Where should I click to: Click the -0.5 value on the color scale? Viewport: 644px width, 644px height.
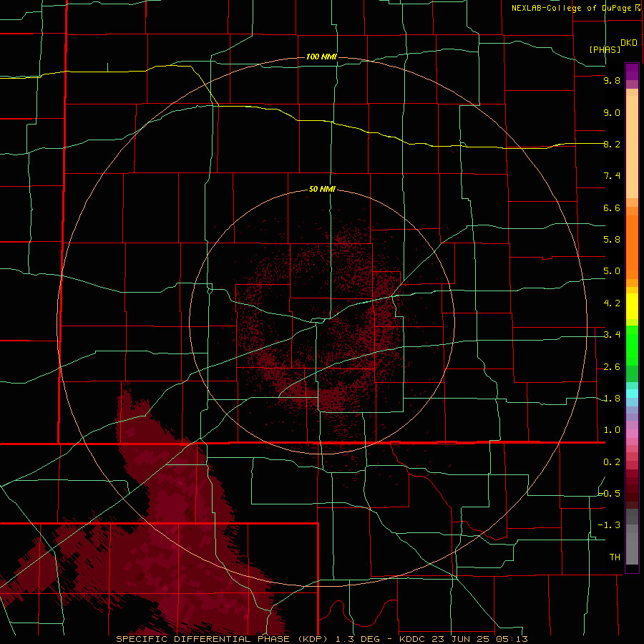click(610, 494)
